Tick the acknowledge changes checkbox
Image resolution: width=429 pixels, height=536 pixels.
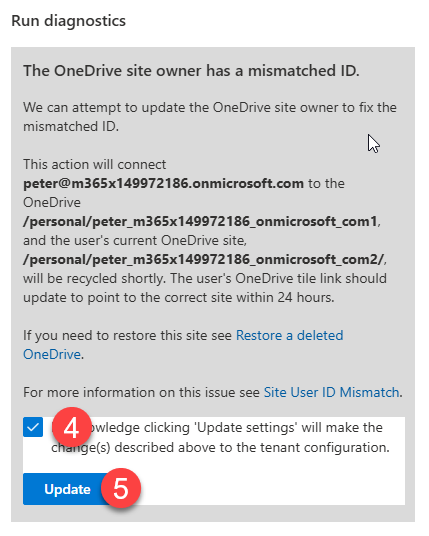click(33, 427)
